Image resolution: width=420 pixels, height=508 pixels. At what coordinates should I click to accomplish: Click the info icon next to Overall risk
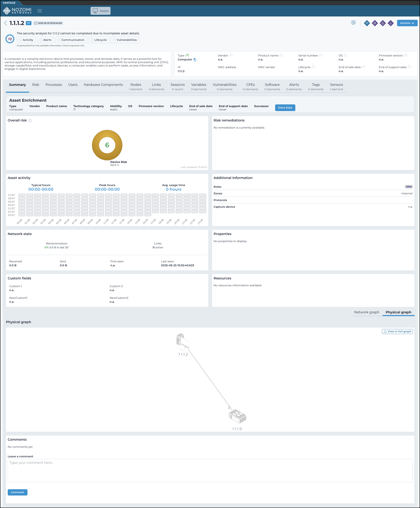[x=30, y=120]
